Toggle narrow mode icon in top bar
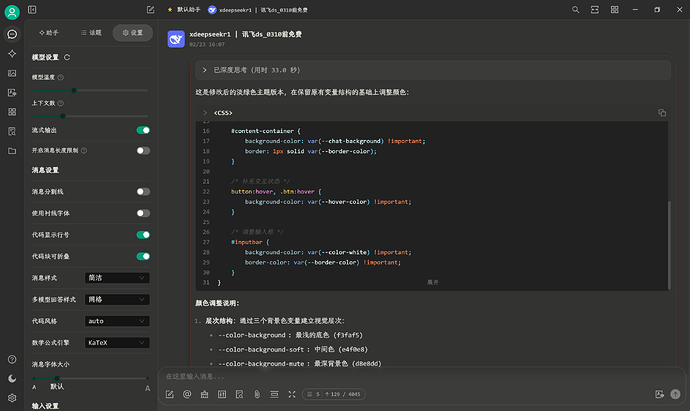This screenshot has height=411, width=690. click(x=595, y=10)
